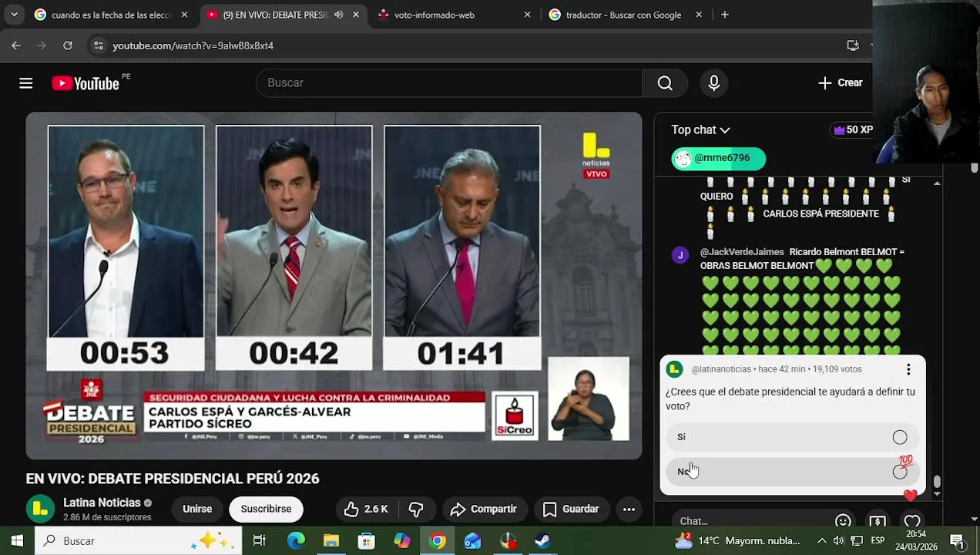Open @JackVerdeJaimes profile avatar
The width and height of the screenshot is (980, 555).
[x=680, y=255]
